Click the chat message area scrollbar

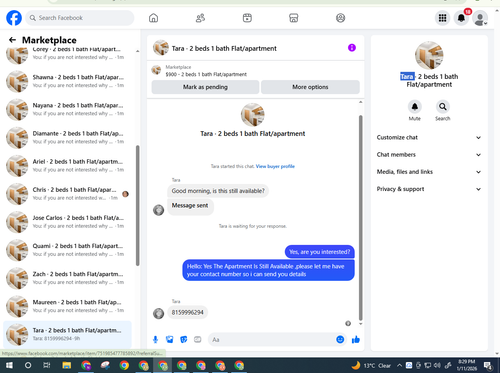coord(360,218)
